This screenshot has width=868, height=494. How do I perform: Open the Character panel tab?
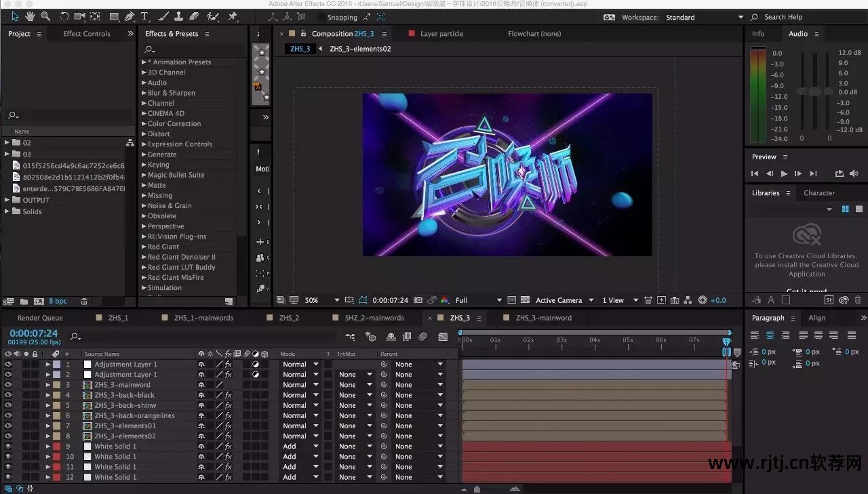pos(818,193)
